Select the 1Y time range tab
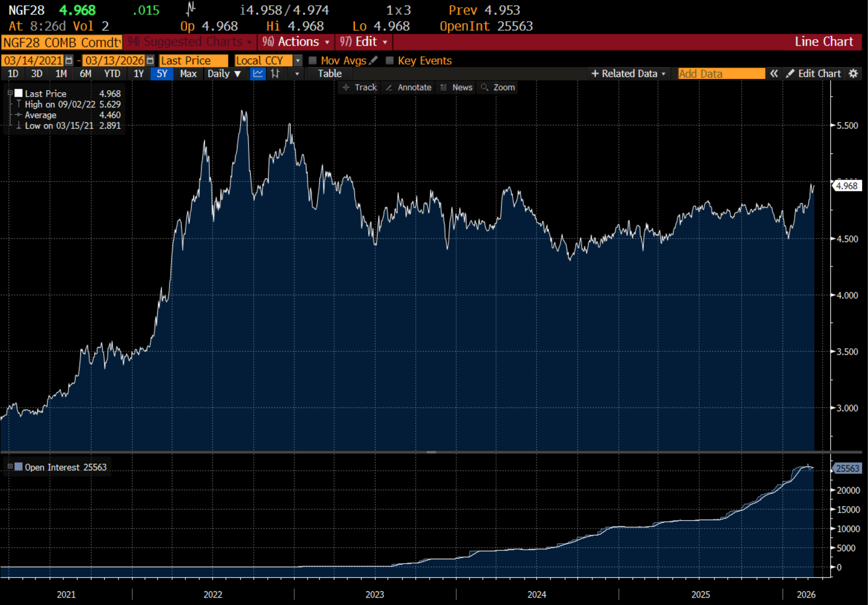The height and width of the screenshot is (605, 868). point(138,74)
